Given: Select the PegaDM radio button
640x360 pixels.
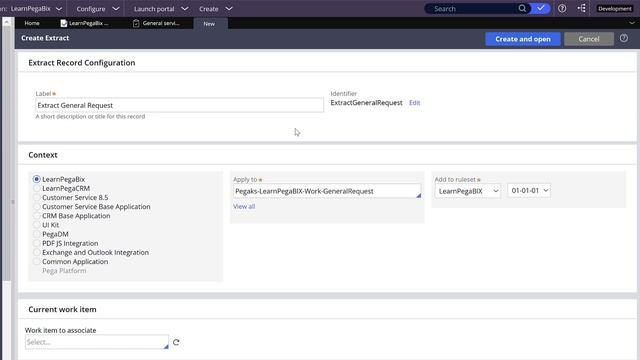Looking at the screenshot, I should tap(36, 234).
